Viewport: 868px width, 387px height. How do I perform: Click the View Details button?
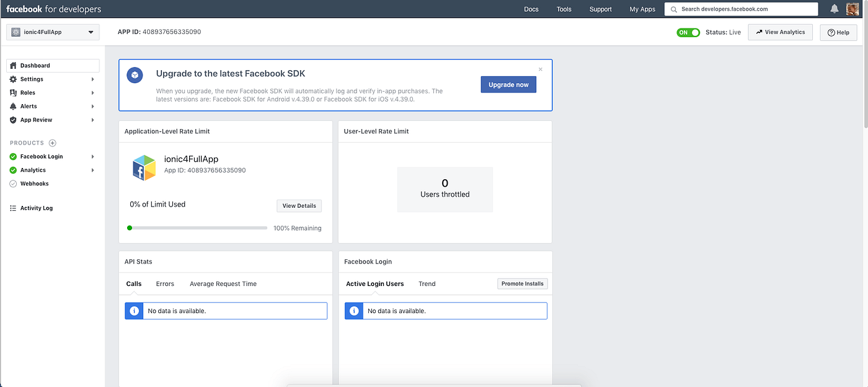(x=299, y=206)
